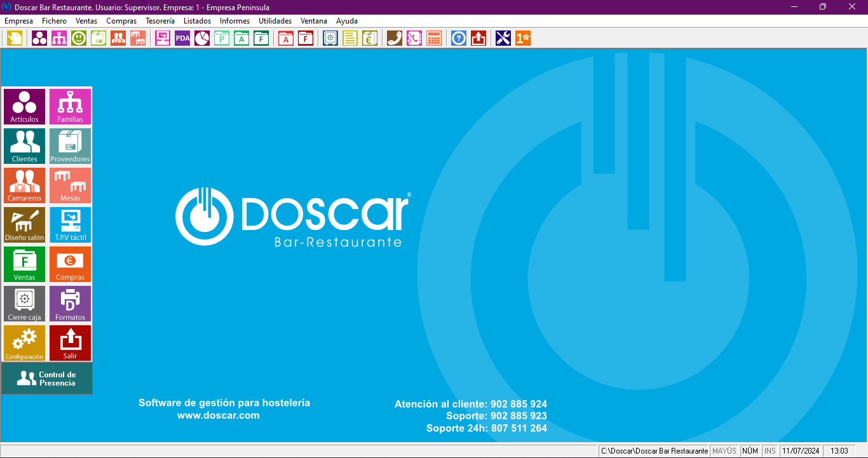Open the Artículos tile in side panel
Screen dimensions: 868x458
point(24,107)
